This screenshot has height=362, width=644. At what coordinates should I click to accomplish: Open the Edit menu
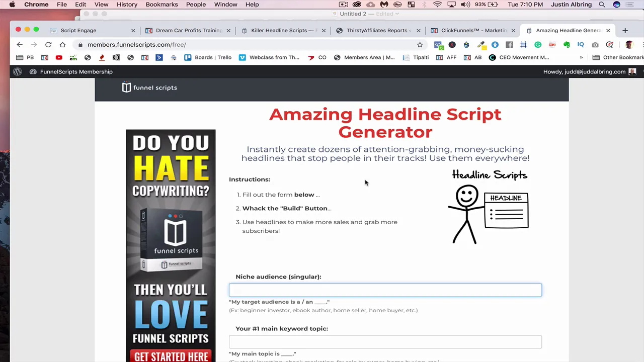(80, 5)
